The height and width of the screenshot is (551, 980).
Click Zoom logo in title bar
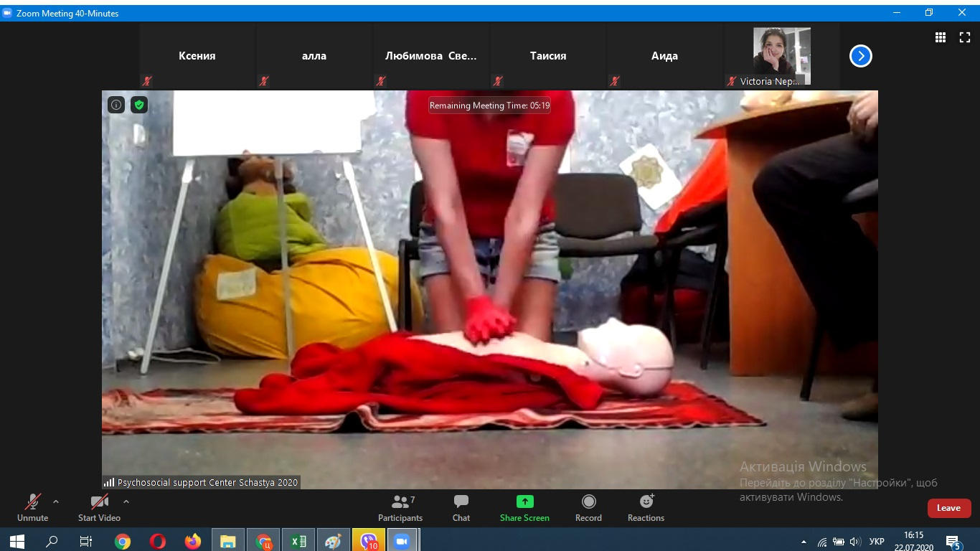coord(7,13)
